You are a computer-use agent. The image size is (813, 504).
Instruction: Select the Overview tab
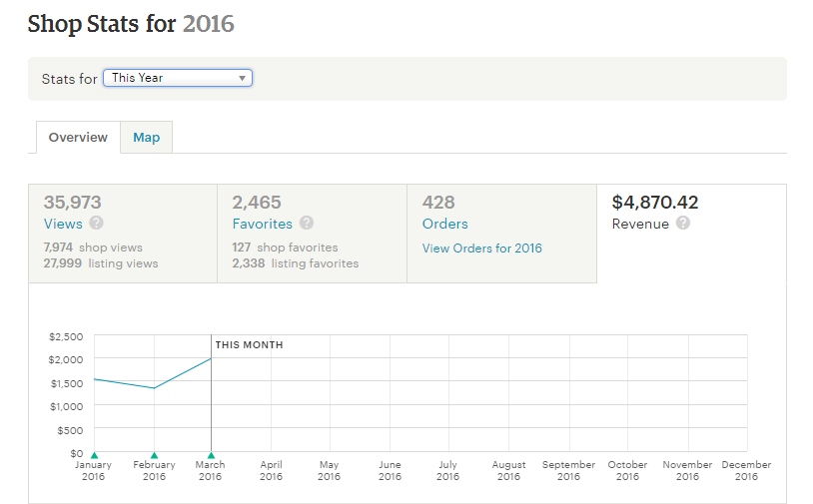click(78, 138)
